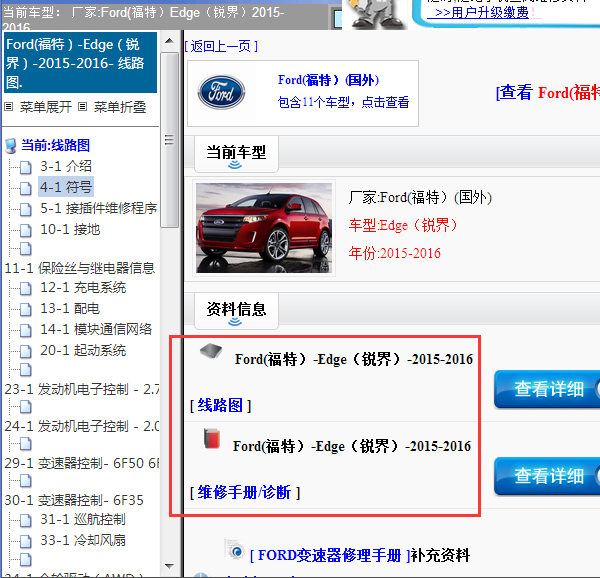Screen dimensions: 600x578
Task: Open 13-1 配电 entry
Action: (70, 309)
